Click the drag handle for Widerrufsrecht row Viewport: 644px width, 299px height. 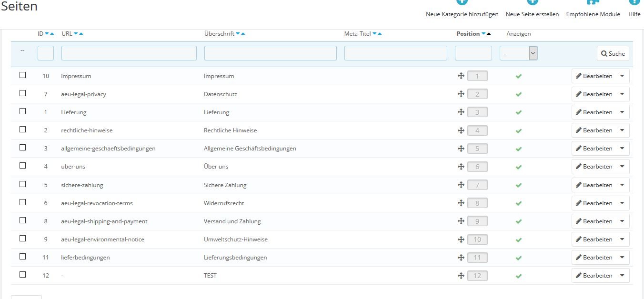click(x=461, y=203)
